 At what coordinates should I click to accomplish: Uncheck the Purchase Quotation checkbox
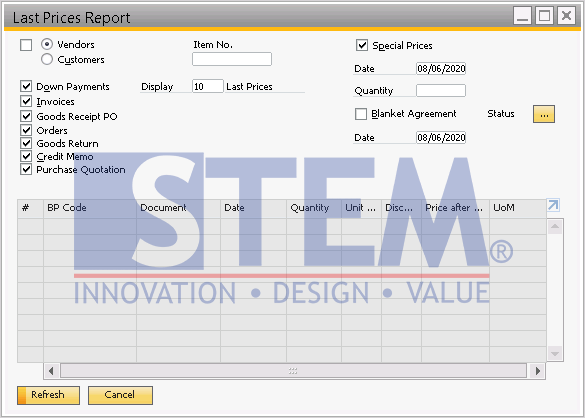(x=26, y=169)
